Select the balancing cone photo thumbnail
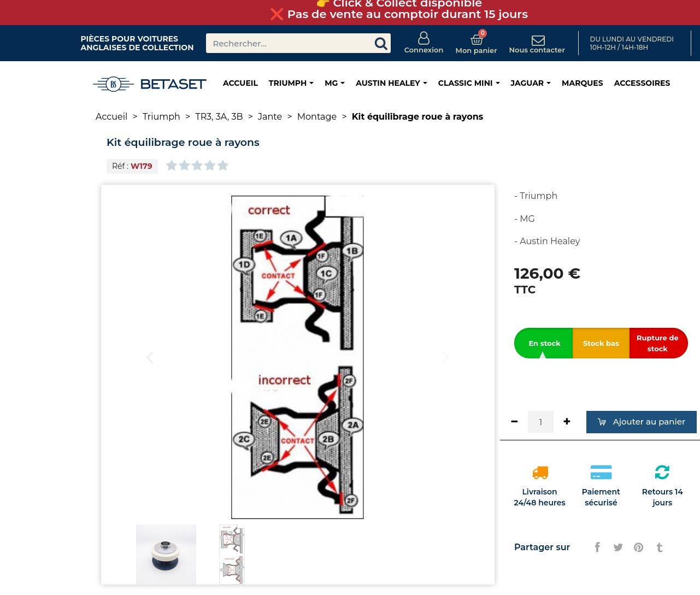Screen dimensions: 700x595 click(166, 554)
